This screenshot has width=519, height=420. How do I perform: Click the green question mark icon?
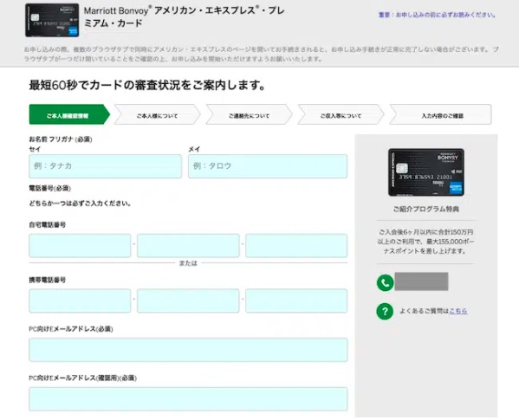(x=385, y=311)
